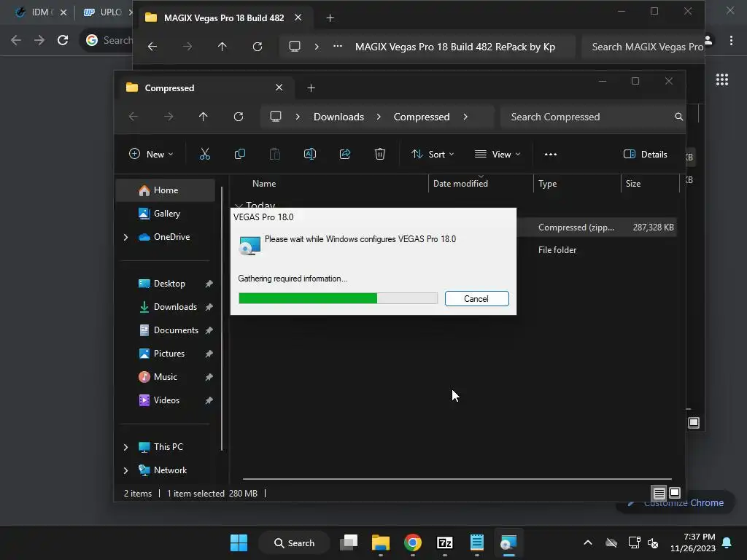
Task: Click the Paste clipboard icon
Action: (275, 155)
